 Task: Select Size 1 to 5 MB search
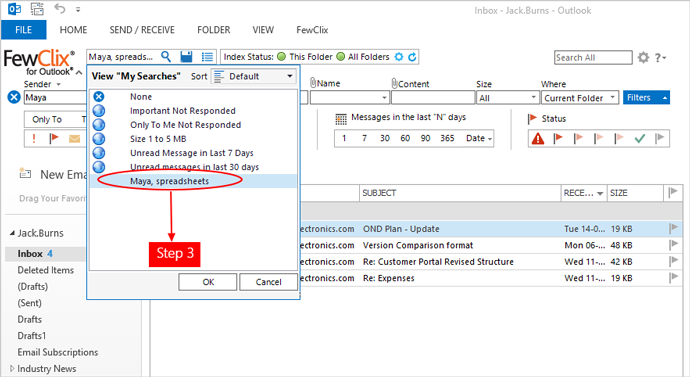[194, 139]
